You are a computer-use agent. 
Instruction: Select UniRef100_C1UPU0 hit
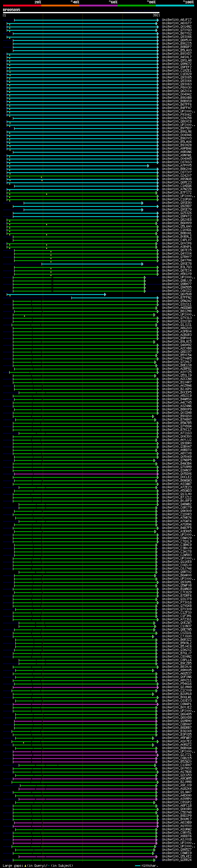(x=177, y=200)
